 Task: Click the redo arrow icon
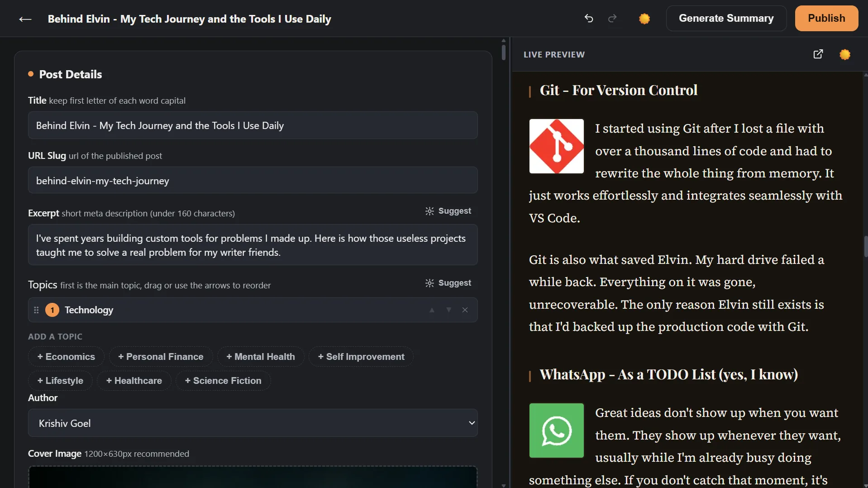point(612,19)
